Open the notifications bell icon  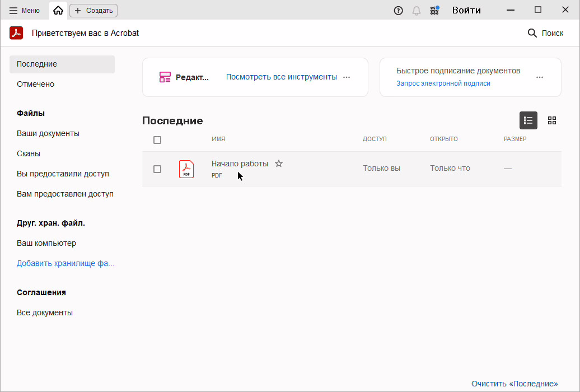(416, 10)
